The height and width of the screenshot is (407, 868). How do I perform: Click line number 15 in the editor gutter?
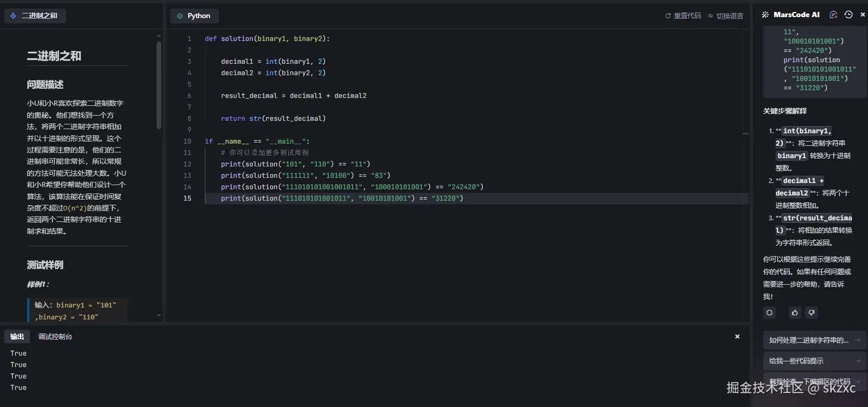tap(187, 198)
